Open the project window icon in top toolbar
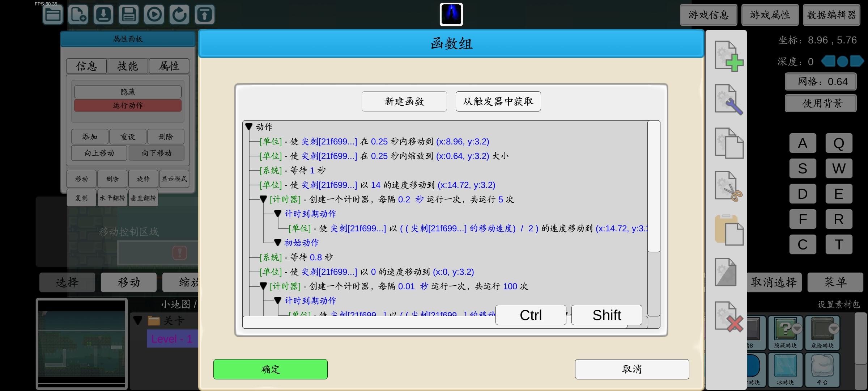The width and height of the screenshot is (868, 391). coord(53,15)
